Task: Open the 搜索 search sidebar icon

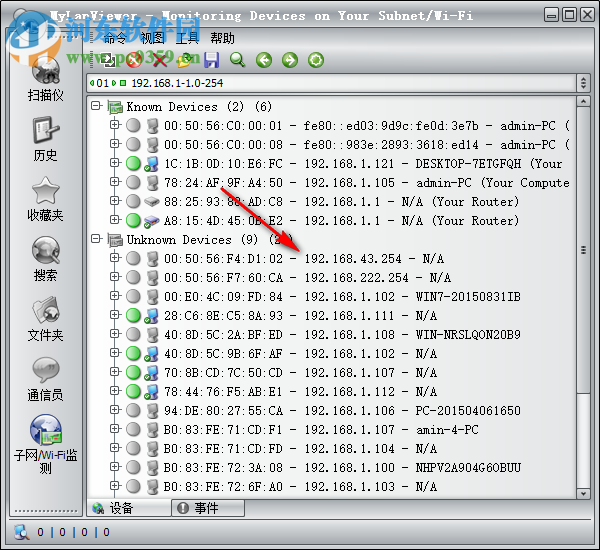Action: coord(46,250)
